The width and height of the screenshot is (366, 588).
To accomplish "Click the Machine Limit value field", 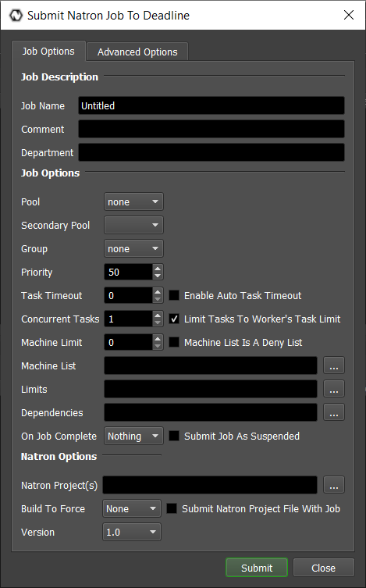I will pos(129,342).
